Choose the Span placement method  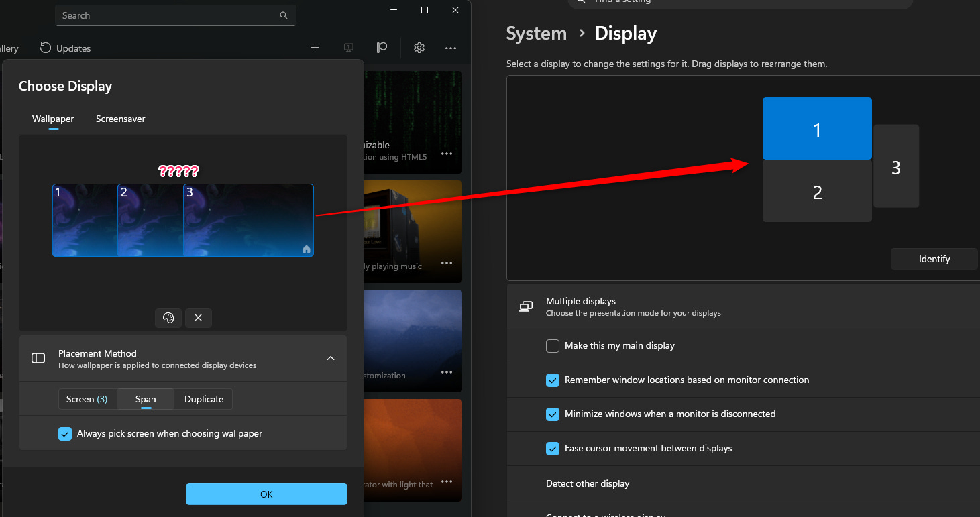(x=146, y=399)
